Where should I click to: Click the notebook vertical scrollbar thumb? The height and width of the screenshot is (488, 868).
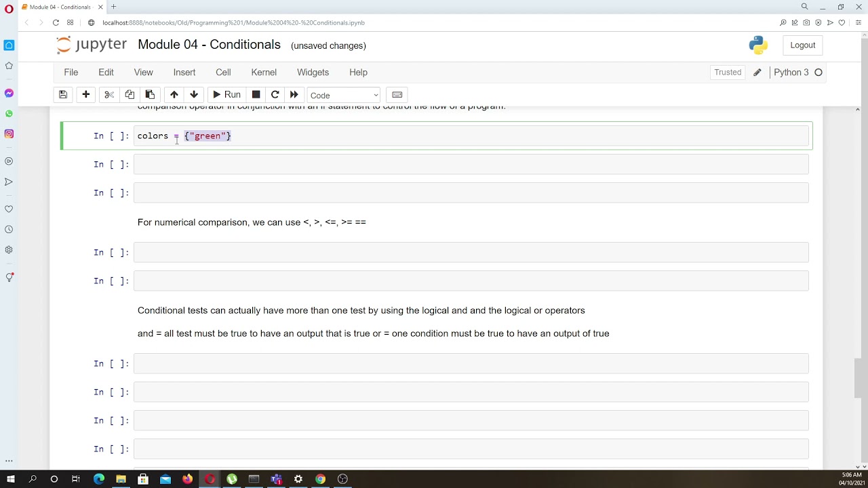point(858,378)
